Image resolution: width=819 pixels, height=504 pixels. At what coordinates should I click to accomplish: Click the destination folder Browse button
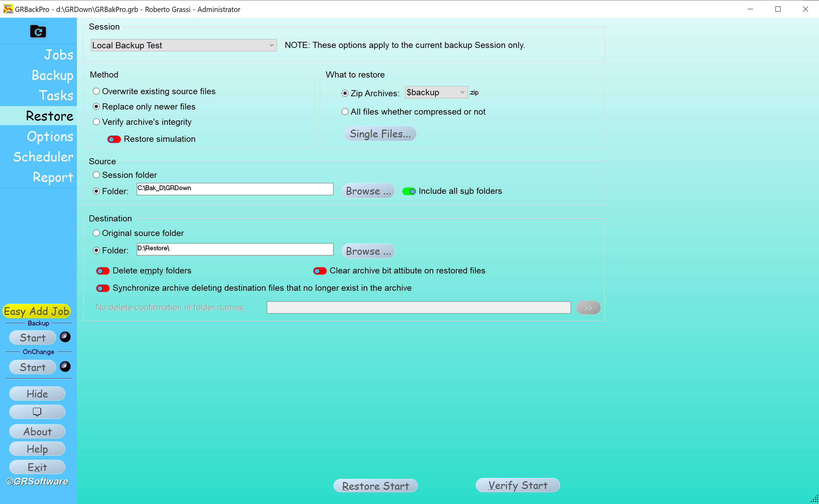click(368, 251)
